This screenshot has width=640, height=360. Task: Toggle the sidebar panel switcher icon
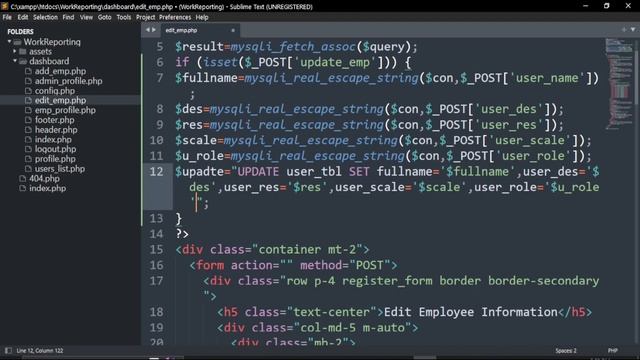pyautogui.click(x=8, y=351)
